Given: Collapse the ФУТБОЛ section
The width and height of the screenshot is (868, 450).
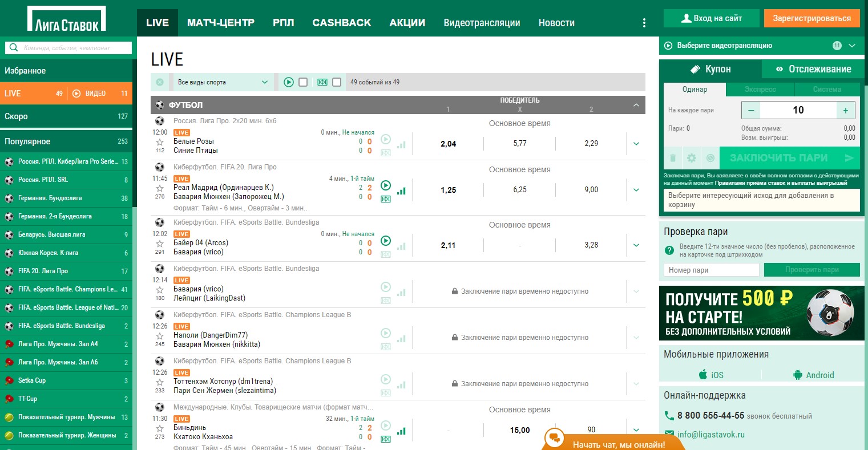Looking at the screenshot, I should click(x=636, y=105).
